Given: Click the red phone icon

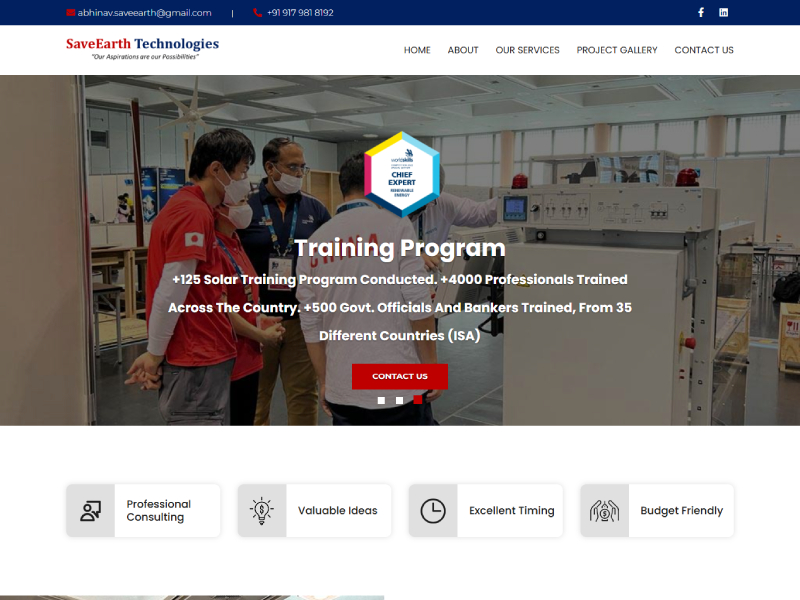Looking at the screenshot, I should tap(257, 13).
